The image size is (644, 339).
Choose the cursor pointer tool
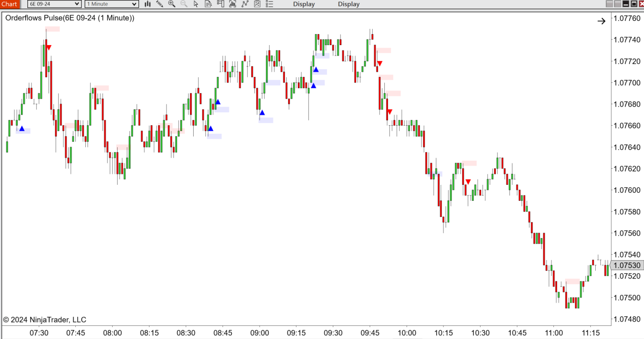tap(196, 4)
